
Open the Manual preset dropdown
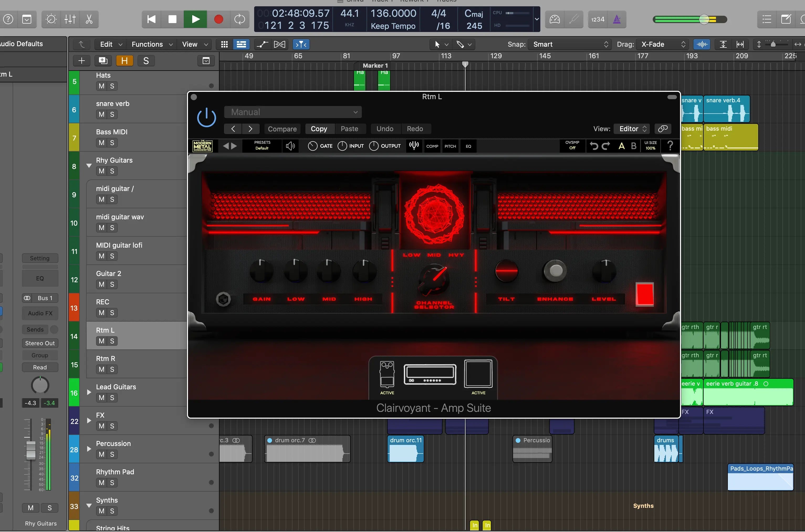293,112
